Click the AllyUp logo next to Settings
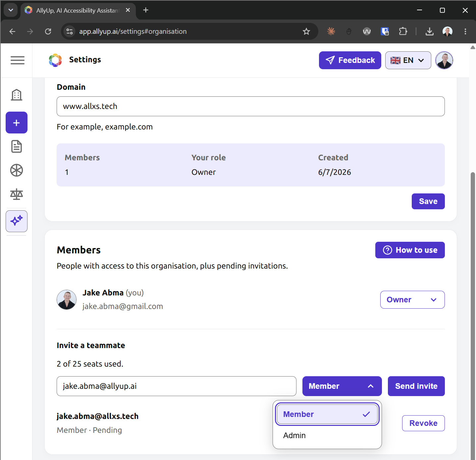The image size is (476, 460). click(55, 60)
